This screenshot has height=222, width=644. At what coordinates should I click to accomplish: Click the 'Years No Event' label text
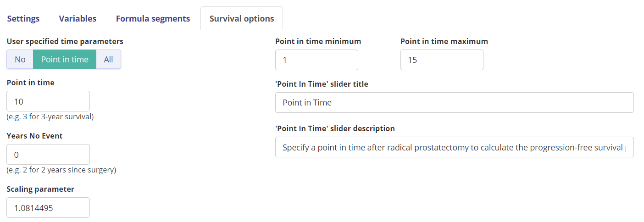point(35,136)
